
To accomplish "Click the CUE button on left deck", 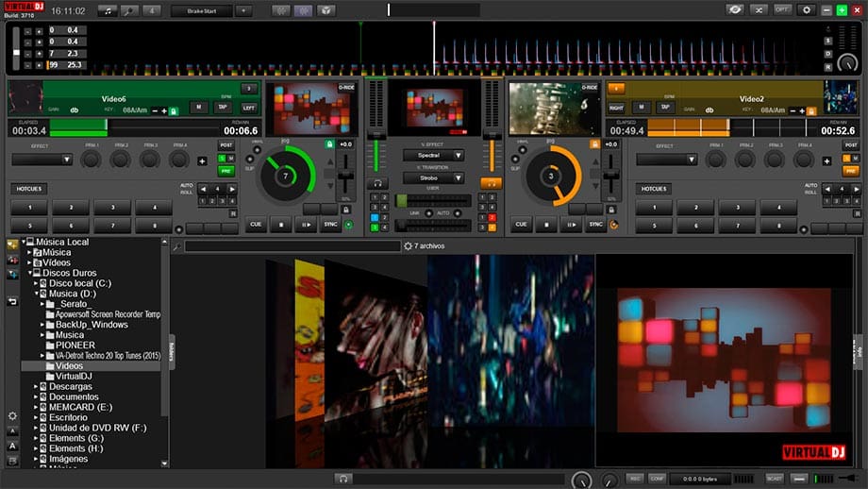I will coord(256,225).
